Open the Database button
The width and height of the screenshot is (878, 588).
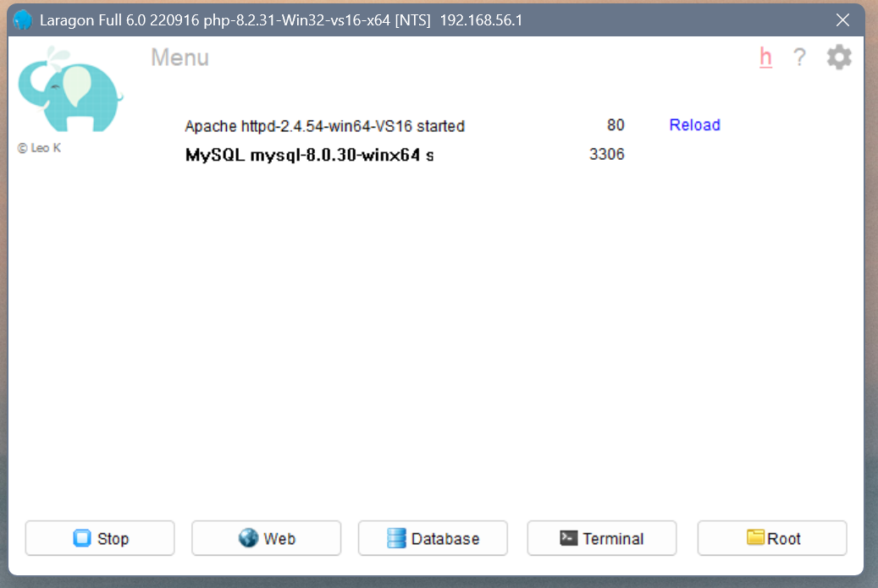point(433,538)
